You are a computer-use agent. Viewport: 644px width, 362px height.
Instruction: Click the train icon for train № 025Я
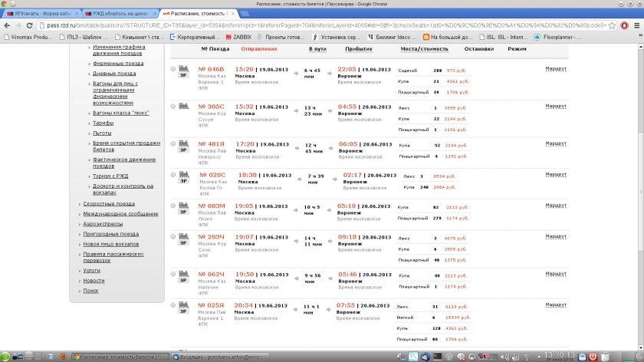point(184,305)
